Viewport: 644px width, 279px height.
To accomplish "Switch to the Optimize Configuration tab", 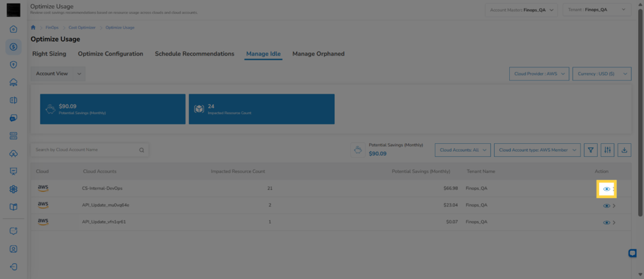I will [x=110, y=53].
